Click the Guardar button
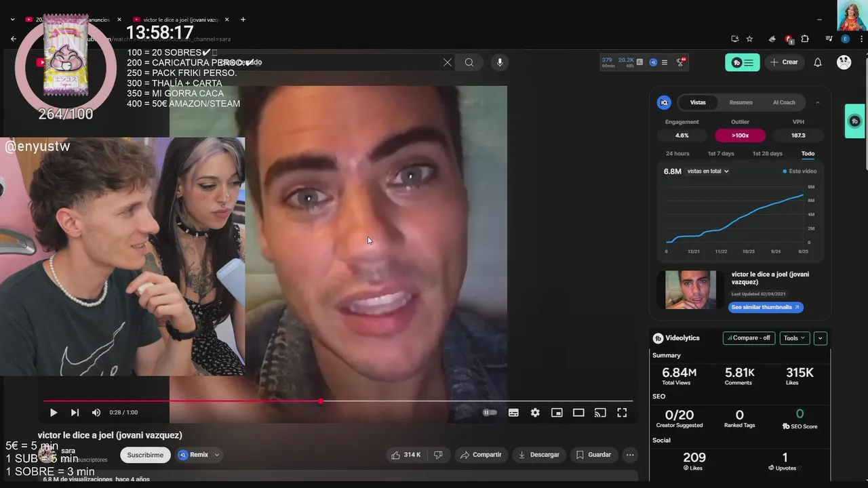Image resolution: width=868 pixels, height=488 pixels. (593, 455)
